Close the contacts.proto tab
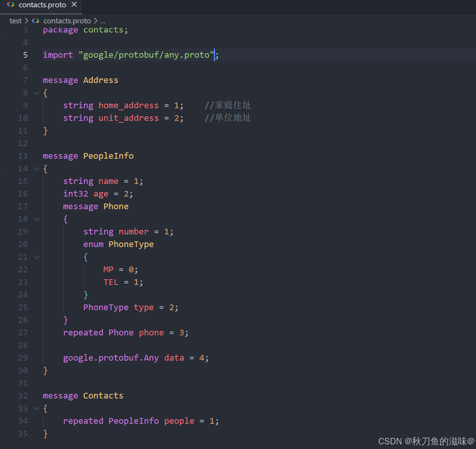The height and width of the screenshot is (449, 476). click(x=74, y=5)
